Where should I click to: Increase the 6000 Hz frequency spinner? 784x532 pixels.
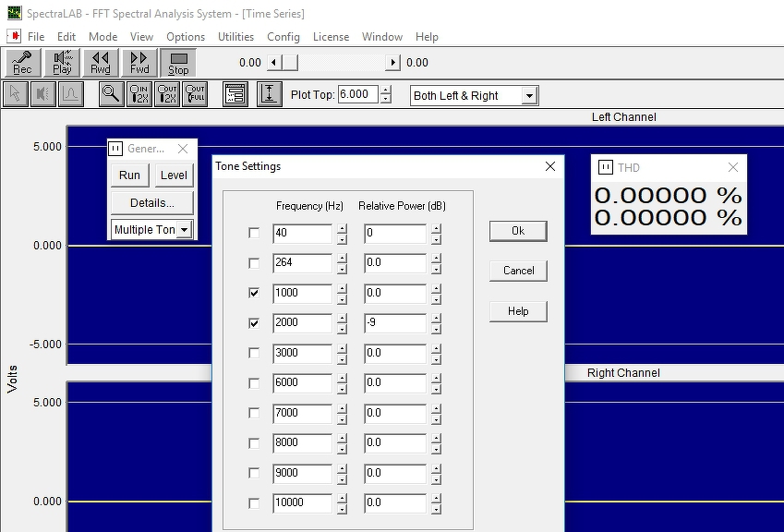point(342,379)
